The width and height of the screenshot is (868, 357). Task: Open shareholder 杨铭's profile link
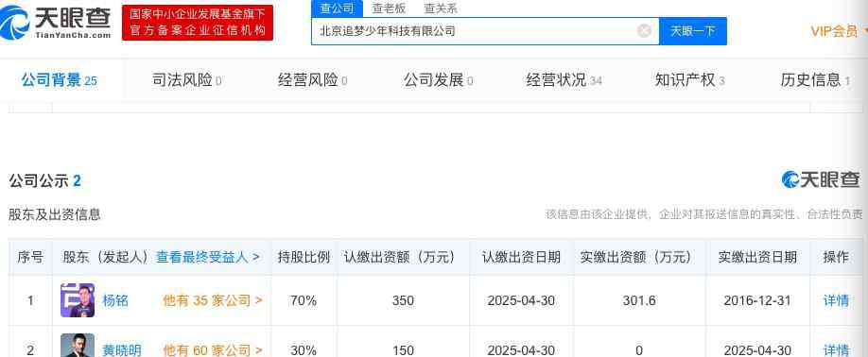[x=115, y=300]
